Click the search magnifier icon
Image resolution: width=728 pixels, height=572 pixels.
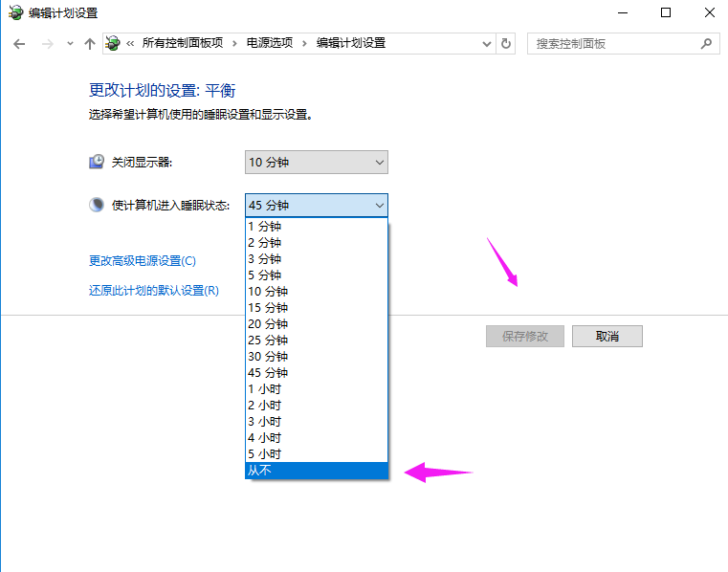[707, 44]
